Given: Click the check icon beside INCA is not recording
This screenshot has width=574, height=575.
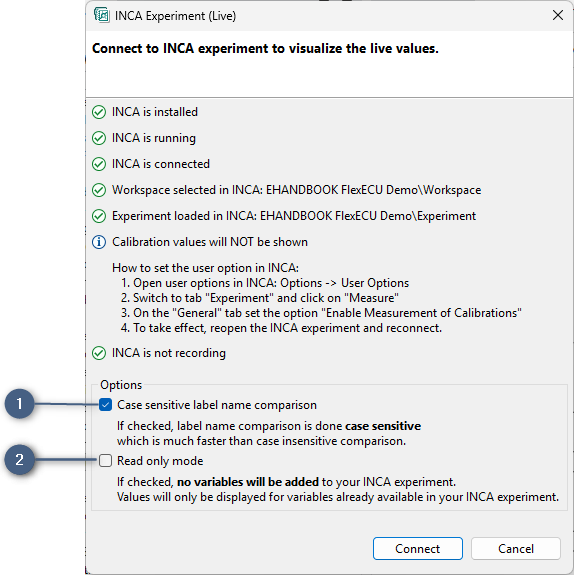Looking at the screenshot, I should (99, 354).
